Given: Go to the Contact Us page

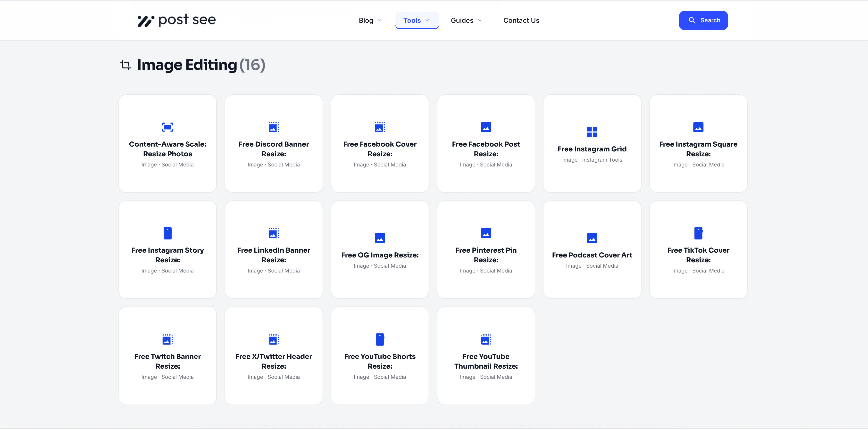Looking at the screenshot, I should 521,21.
